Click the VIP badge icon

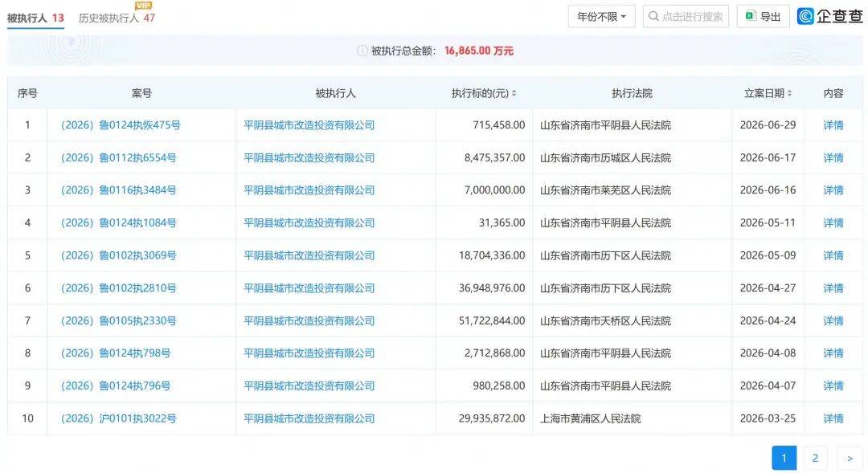click(x=143, y=6)
